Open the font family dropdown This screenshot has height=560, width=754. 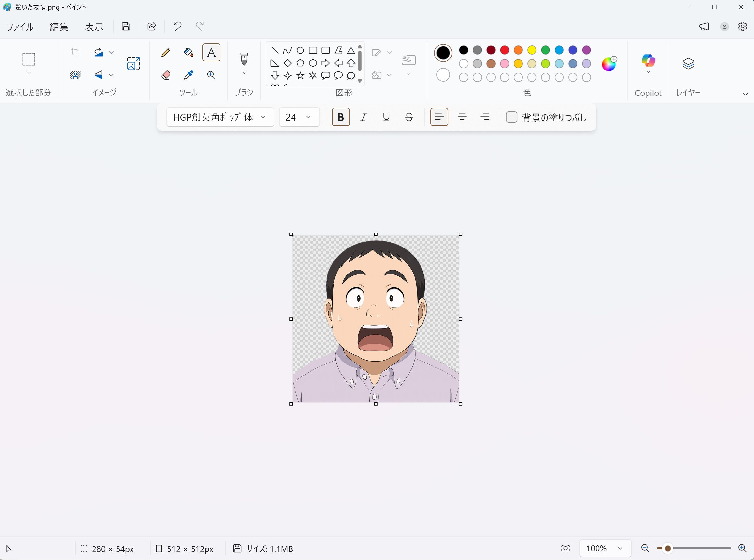[220, 117]
